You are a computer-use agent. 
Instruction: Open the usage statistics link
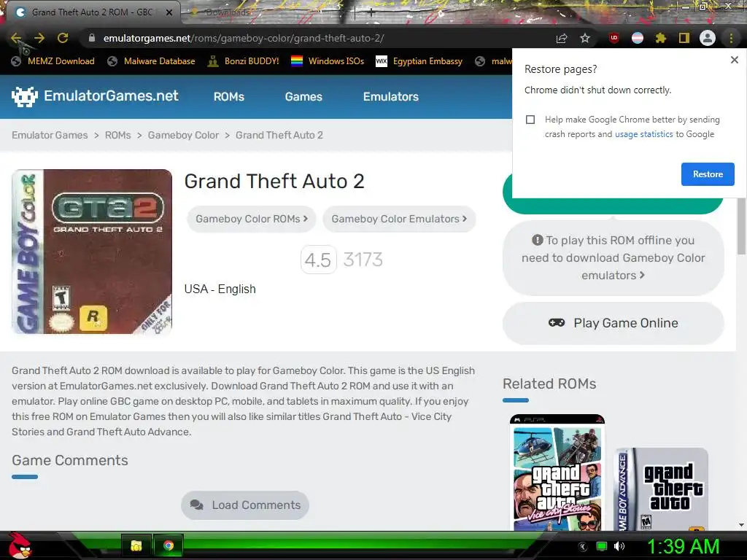click(643, 134)
